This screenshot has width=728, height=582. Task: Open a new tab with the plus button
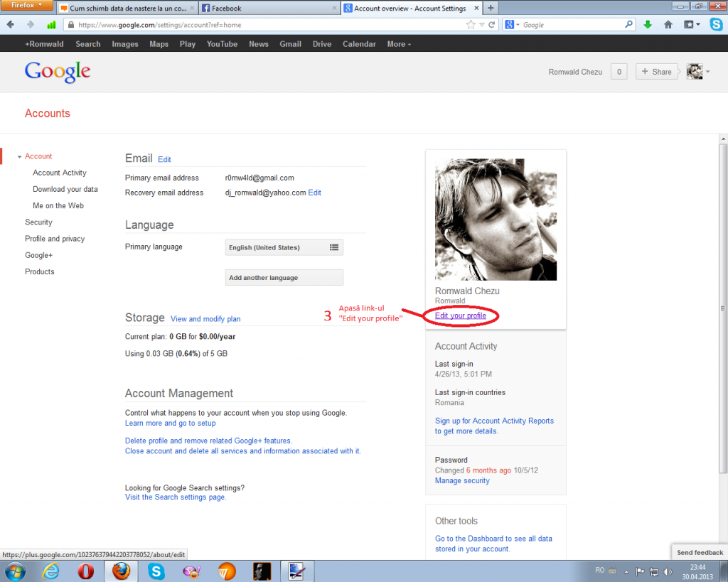coord(491,8)
